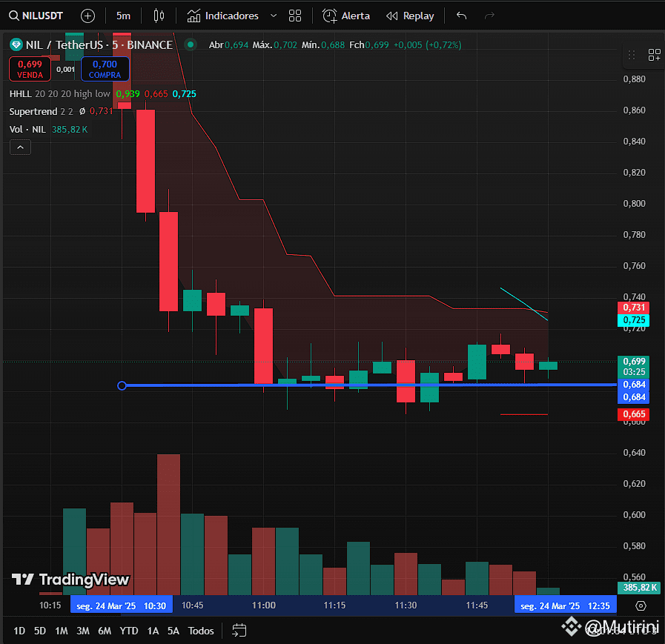The image size is (665, 644).
Task: Start bar Replay mode
Action: 410,16
